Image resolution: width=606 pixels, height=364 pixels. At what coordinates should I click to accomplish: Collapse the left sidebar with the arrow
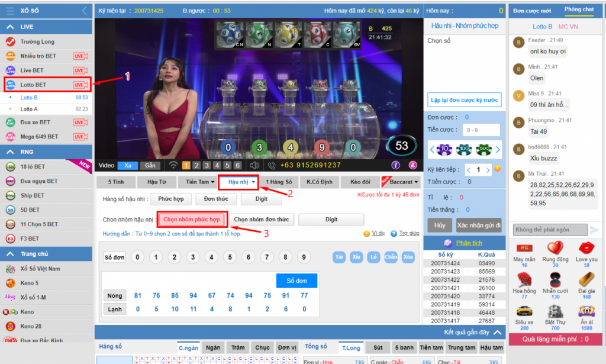pos(84,11)
